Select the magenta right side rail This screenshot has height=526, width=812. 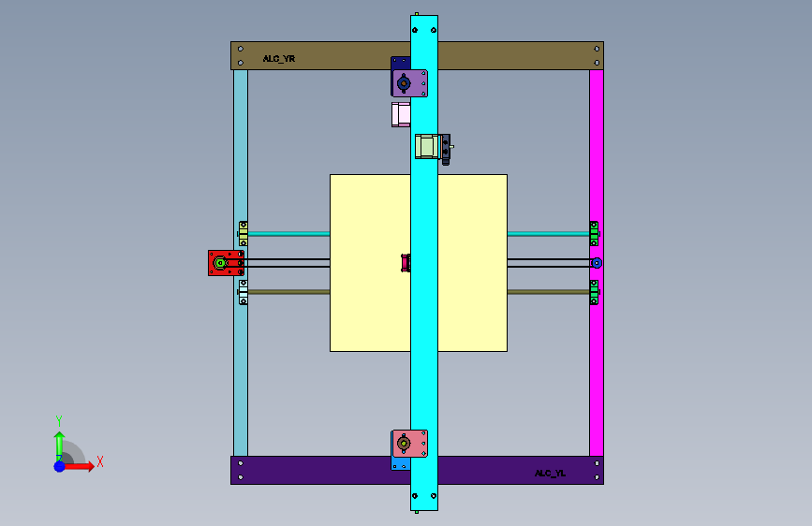click(597, 262)
